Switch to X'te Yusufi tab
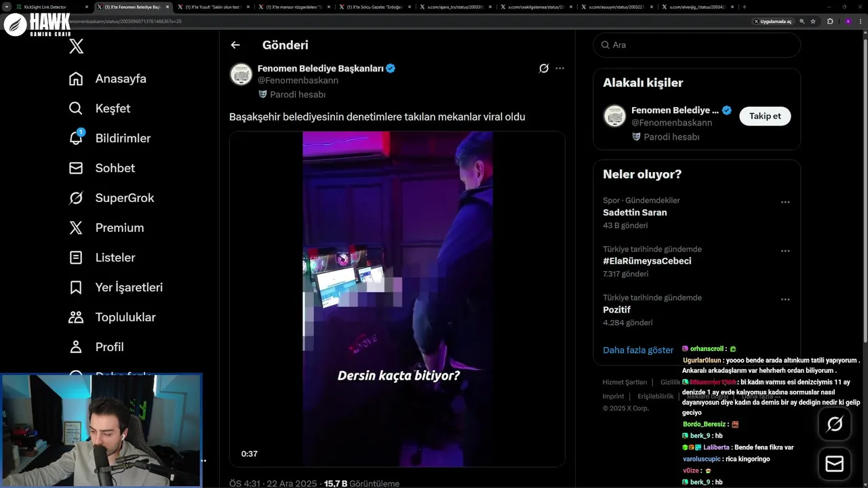Screen dimensions: 868x488 click(x=214, y=7)
